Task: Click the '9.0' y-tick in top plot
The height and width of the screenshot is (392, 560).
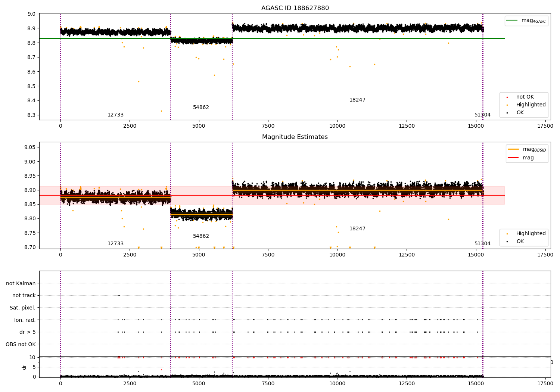Action: click(x=32, y=14)
